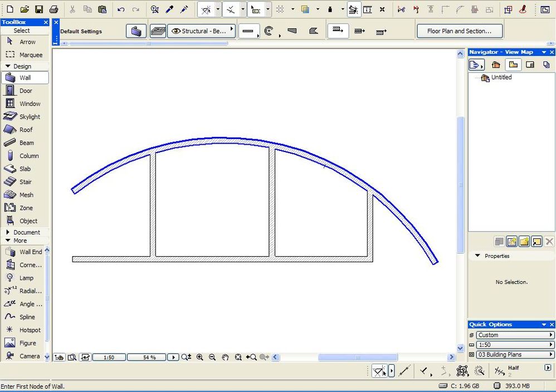
Task: Collapse the Properties section in Navigator
Action: click(x=477, y=256)
